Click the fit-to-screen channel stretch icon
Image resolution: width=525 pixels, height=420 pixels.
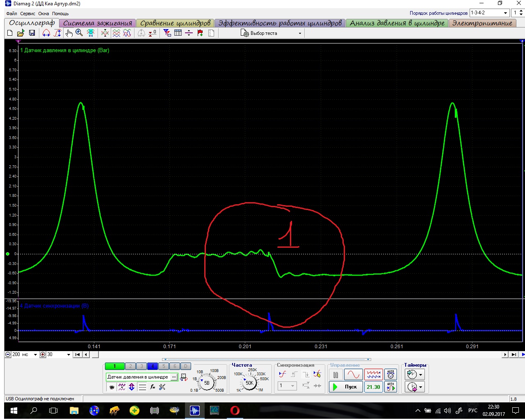coord(91,33)
